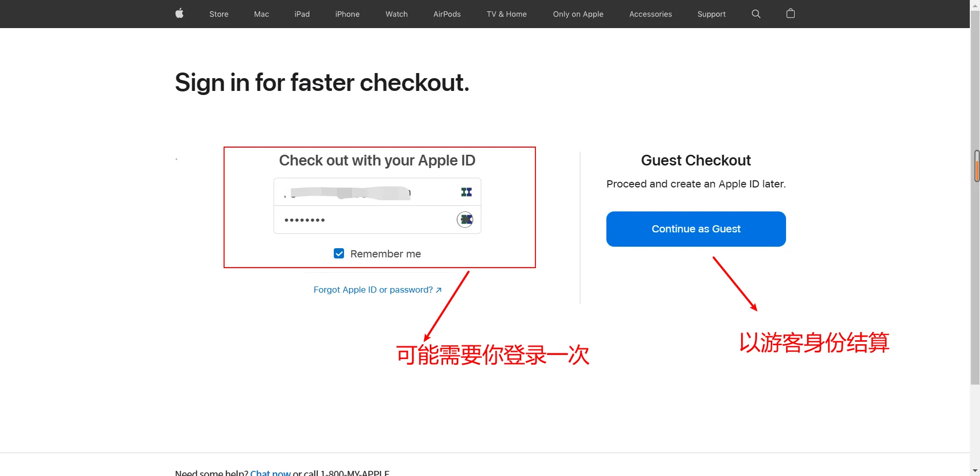
Task: Open Only on Apple menu
Action: pos(578,14)
